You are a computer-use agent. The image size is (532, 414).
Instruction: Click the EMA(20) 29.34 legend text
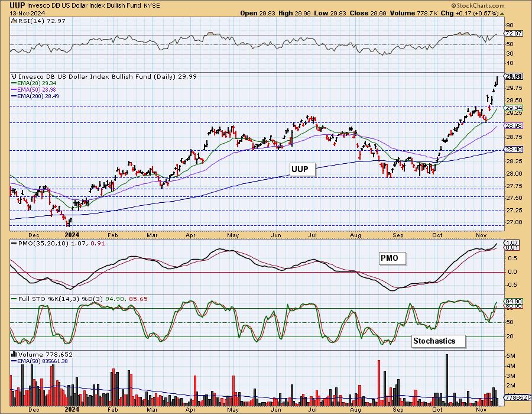tap(37, 83)
